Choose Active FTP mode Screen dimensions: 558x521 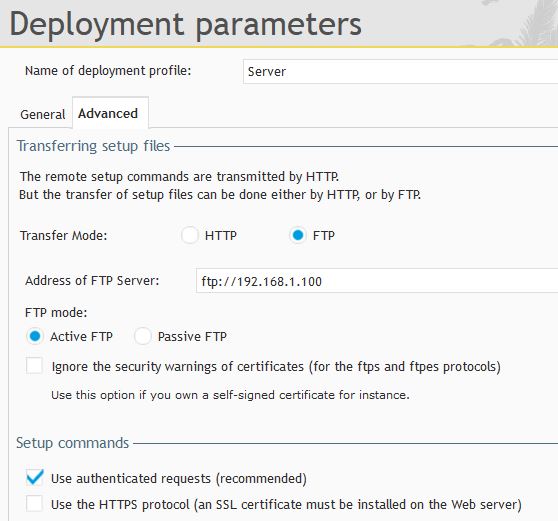[35, 336]
